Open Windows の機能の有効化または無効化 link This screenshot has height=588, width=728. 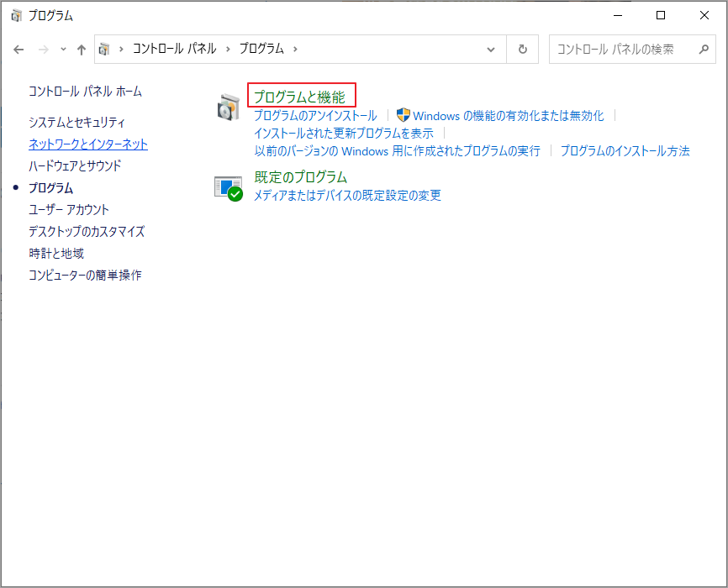pyautogui.click(x=509, y=116)
